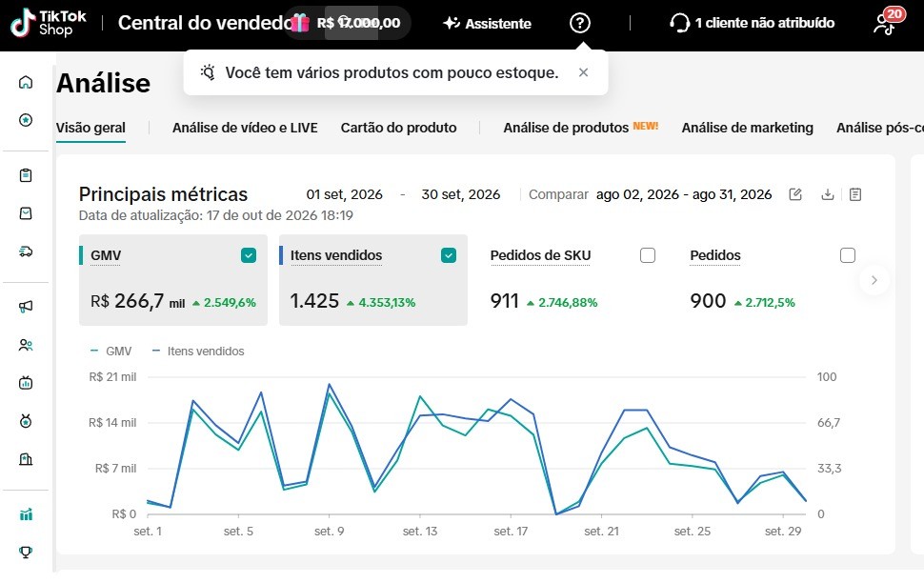The height and width of the screenshot is (583, 924).
Task: Show next metrics with right chevron
Action: (x=874, y=280)
